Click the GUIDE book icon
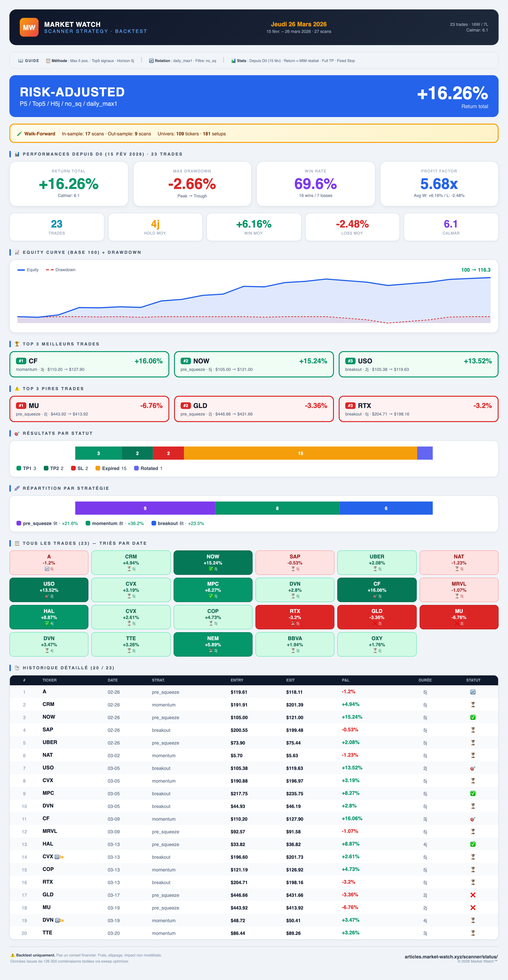This screenshot has width=508, height=980. 20,61
